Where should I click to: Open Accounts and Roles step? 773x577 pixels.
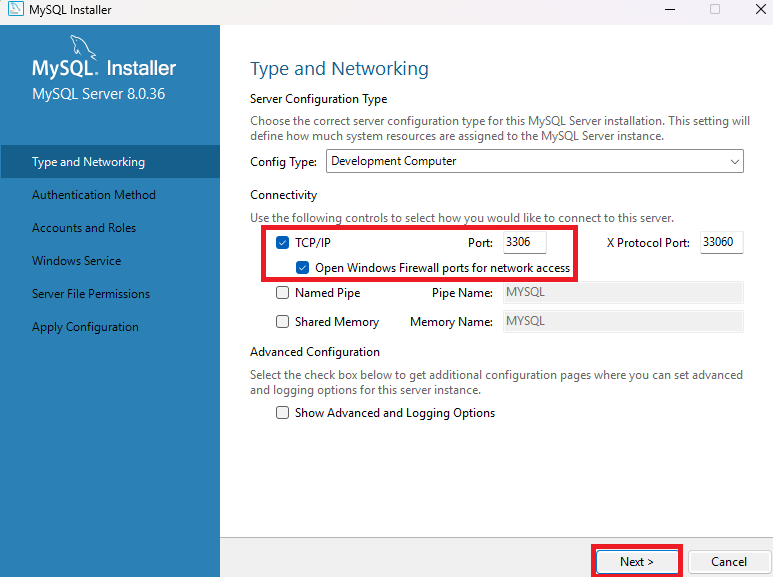pyautogui.click(x=84, y=228)
